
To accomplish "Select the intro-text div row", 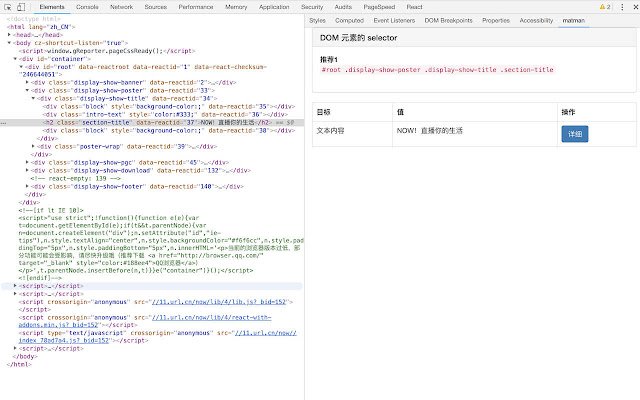I will click(x=165, y=114).
